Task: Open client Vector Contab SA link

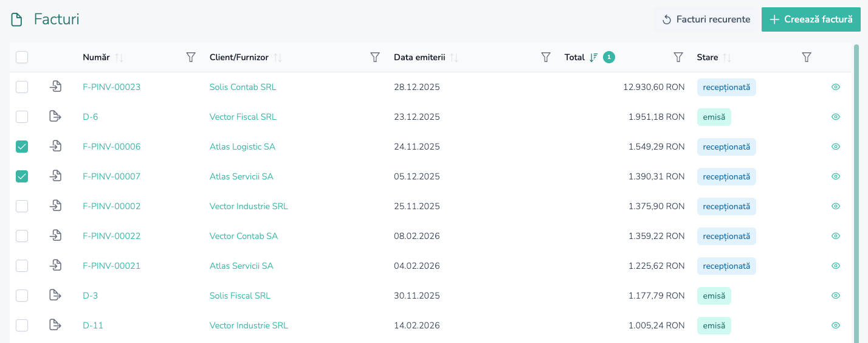Action: [x=244, y=236]
